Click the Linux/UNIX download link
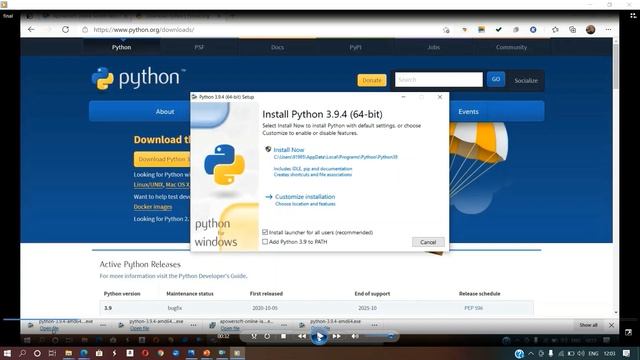Image resolution: width=640 pixels, height=360 pixels. [148, 185]
